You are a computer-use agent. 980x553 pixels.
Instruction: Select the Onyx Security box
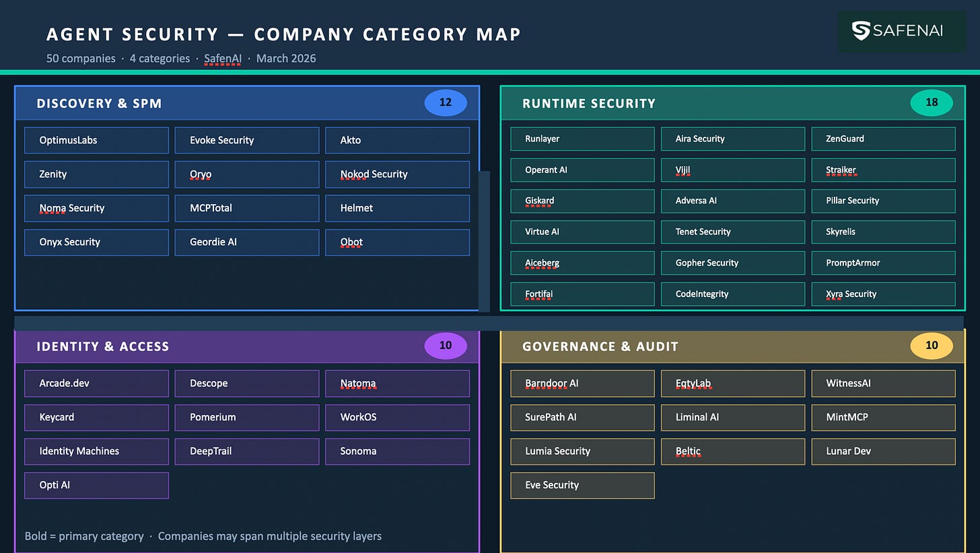(96, 242)
